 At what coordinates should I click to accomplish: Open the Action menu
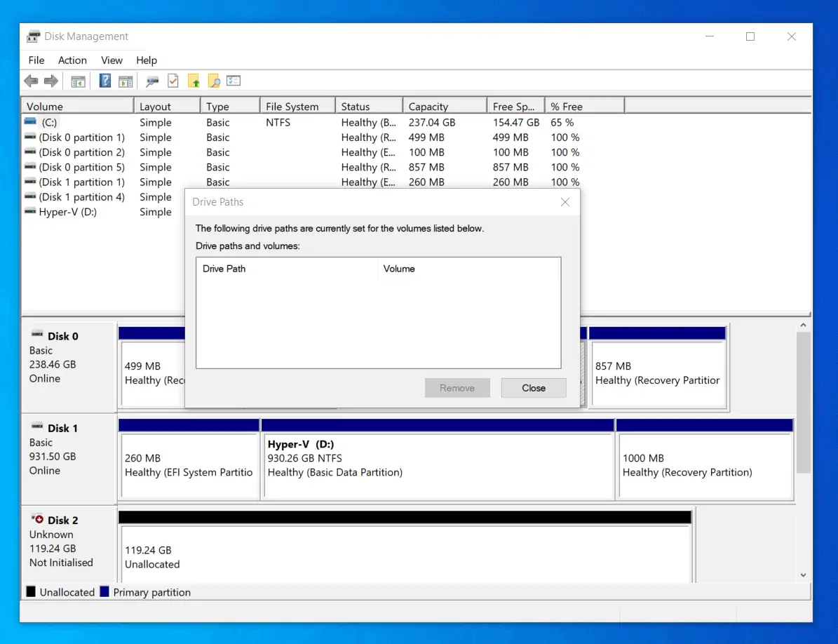72,60
